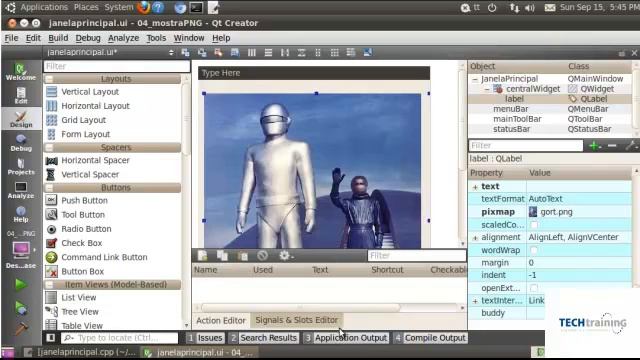Open Action Editor gear settings menu
Screen dimensions: 640x360
pyautogui.click(x=285, y=256)
